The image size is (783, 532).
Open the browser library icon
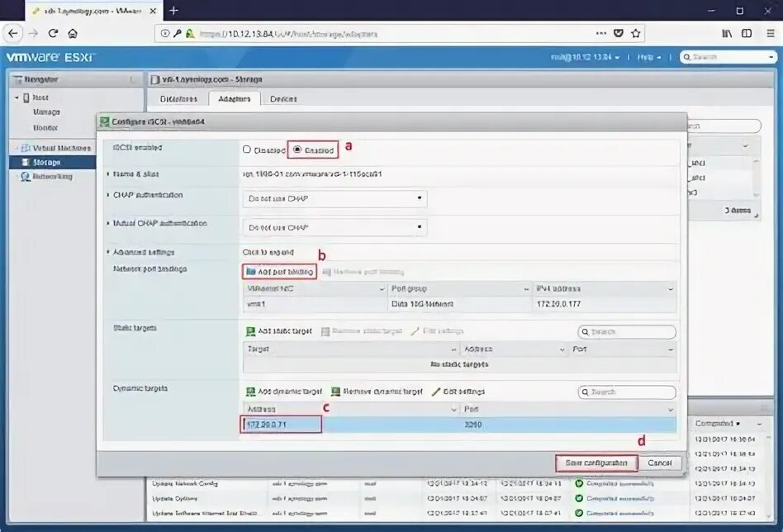pos(727,34)
